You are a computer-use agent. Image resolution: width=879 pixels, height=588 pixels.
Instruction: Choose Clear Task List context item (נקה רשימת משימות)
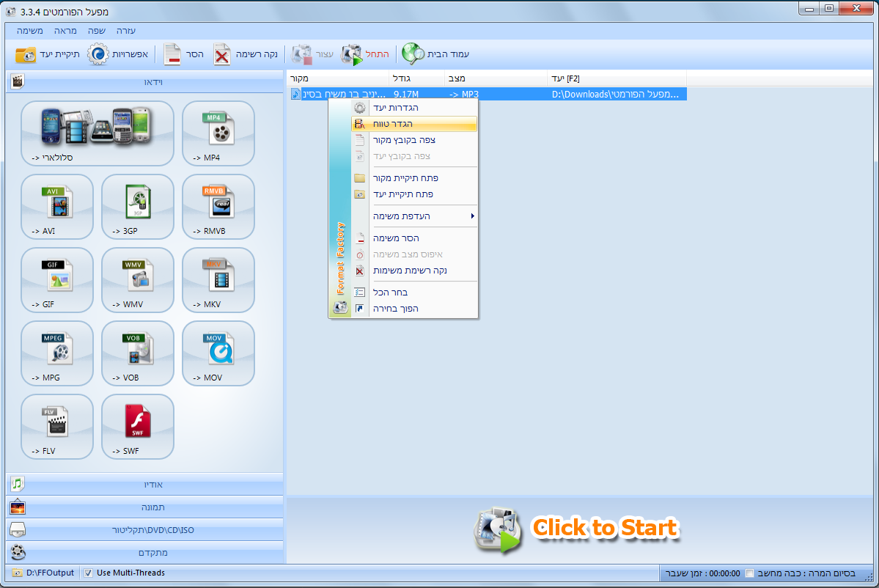point(414,271)
